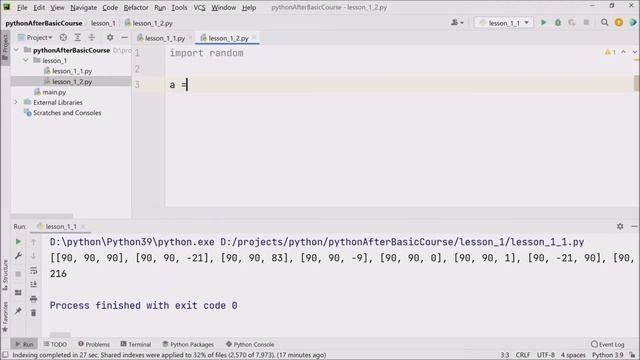Close the lesson_1_1.py editor tab
Screen dimensions: 640x360
tap(190, 38)
